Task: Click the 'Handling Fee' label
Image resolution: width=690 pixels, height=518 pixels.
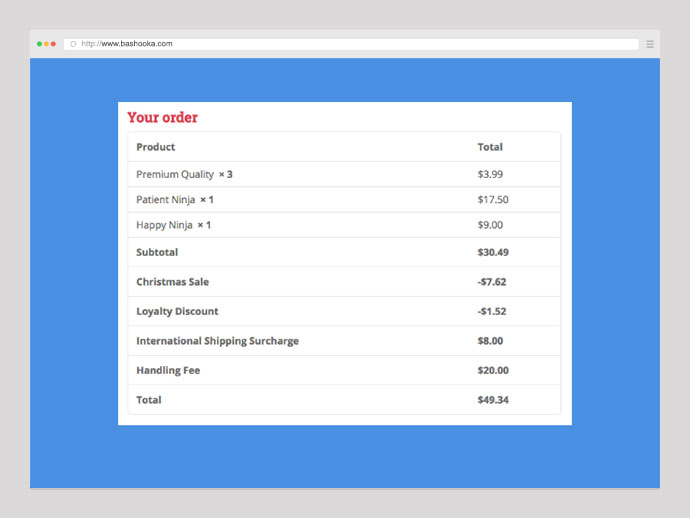Action: 168,371
